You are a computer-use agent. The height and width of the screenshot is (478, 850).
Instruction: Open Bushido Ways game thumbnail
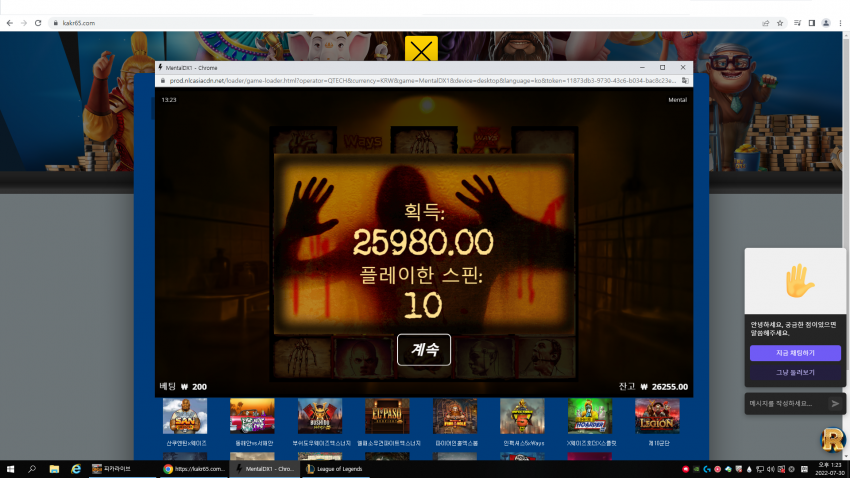coord(320,416)
